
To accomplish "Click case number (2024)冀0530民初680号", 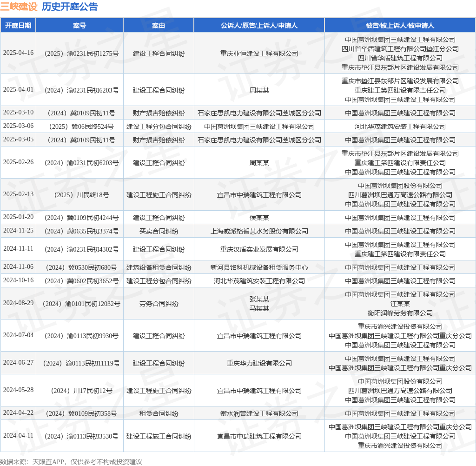I will [x=81, y=267].
